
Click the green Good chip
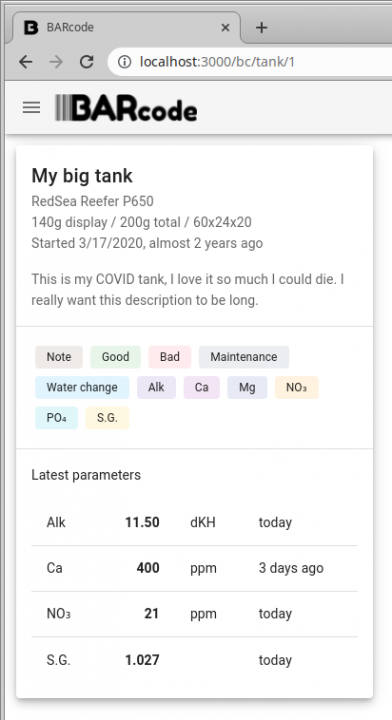pos(115,357)
